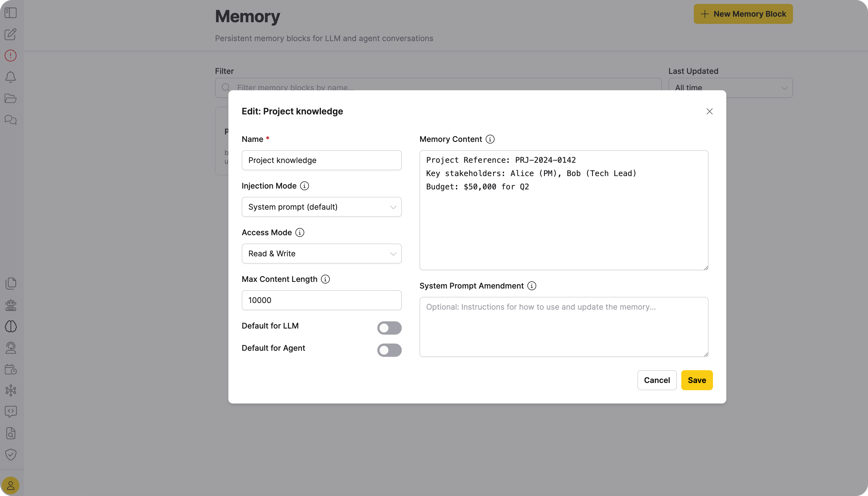Click the Max Content Length field
Image resolution: width=868 pixels, height=496 pixels.
[321, 300]
